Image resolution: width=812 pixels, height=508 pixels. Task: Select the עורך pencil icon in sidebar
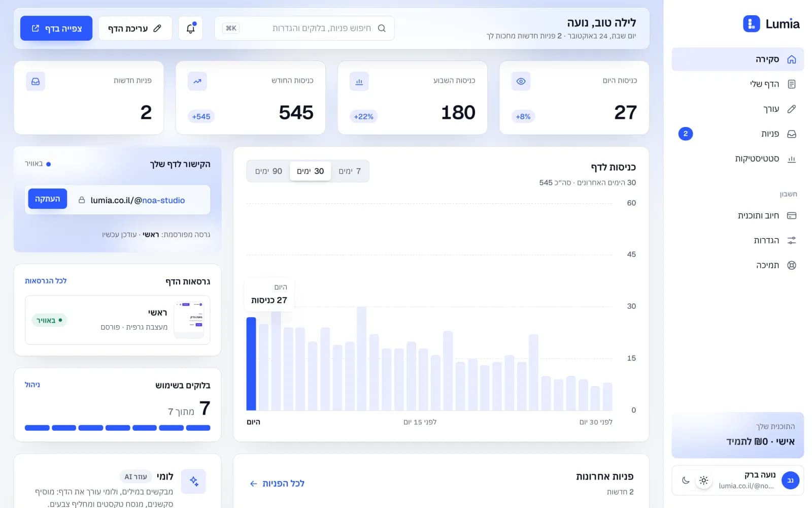click(791, 109)
